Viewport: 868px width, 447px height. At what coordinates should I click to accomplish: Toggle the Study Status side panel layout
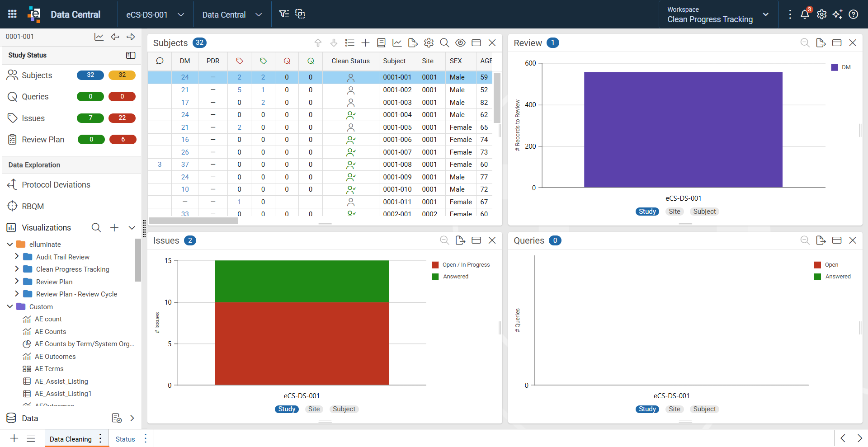pyautogui.click(x=131, y=55)
